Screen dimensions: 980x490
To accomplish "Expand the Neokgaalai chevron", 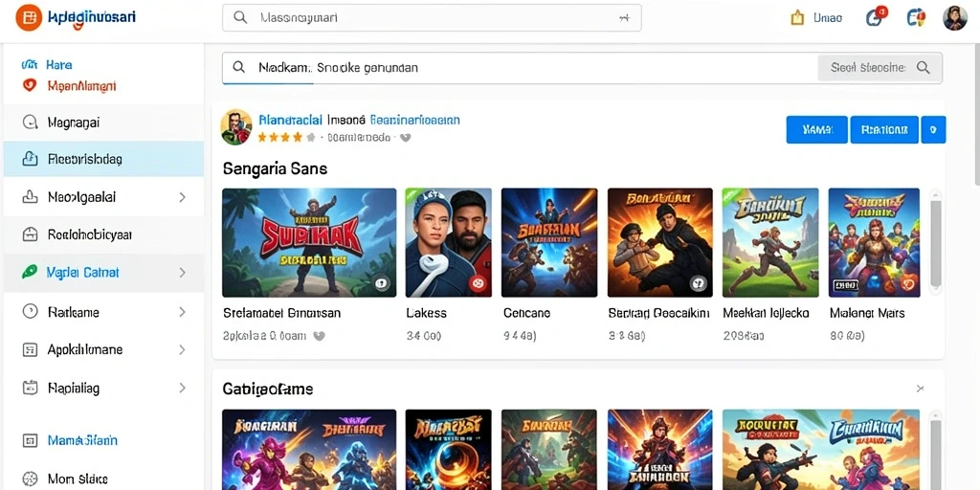I will click(182, 197).
